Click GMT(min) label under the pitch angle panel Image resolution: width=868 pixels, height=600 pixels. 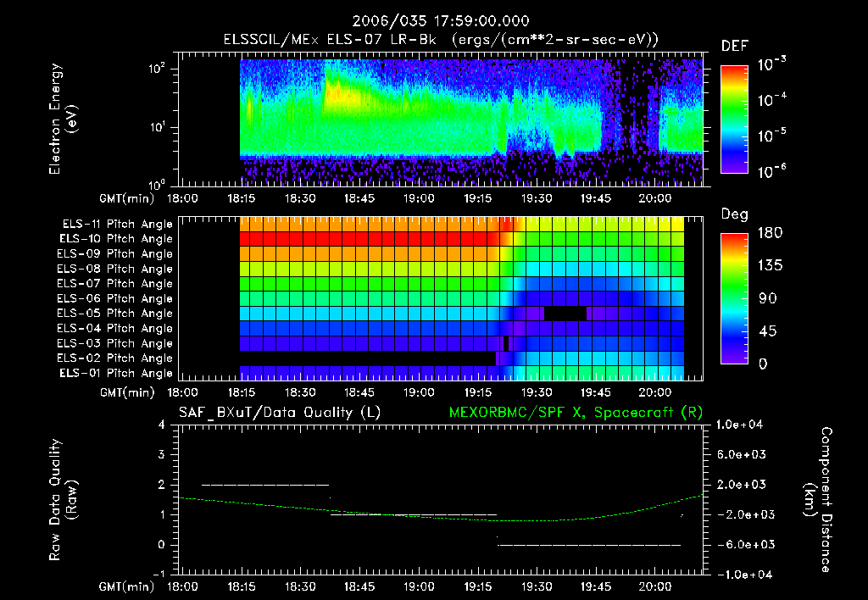point(127,393)
